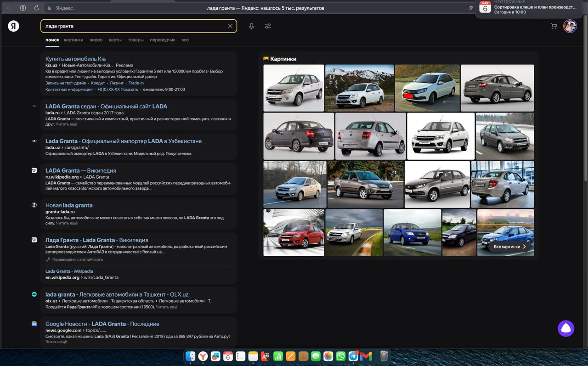Click OLX favicon beside olx.uz result

coord(34,294)
